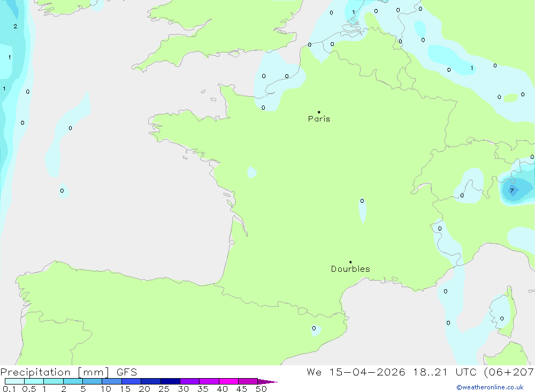Click the forecast date We 15-04-2026
535x392 pixels.
point(356,372)
